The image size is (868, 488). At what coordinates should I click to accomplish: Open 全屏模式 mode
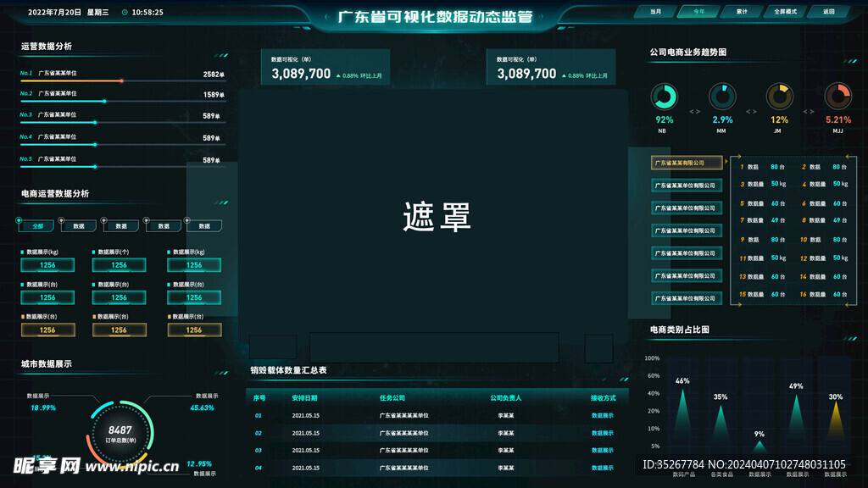tap(785, 12)
